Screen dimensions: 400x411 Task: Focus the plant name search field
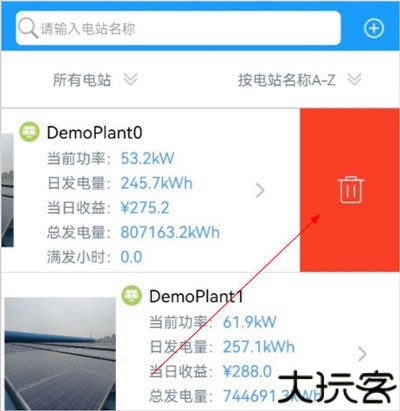click(x=178, y=28)
